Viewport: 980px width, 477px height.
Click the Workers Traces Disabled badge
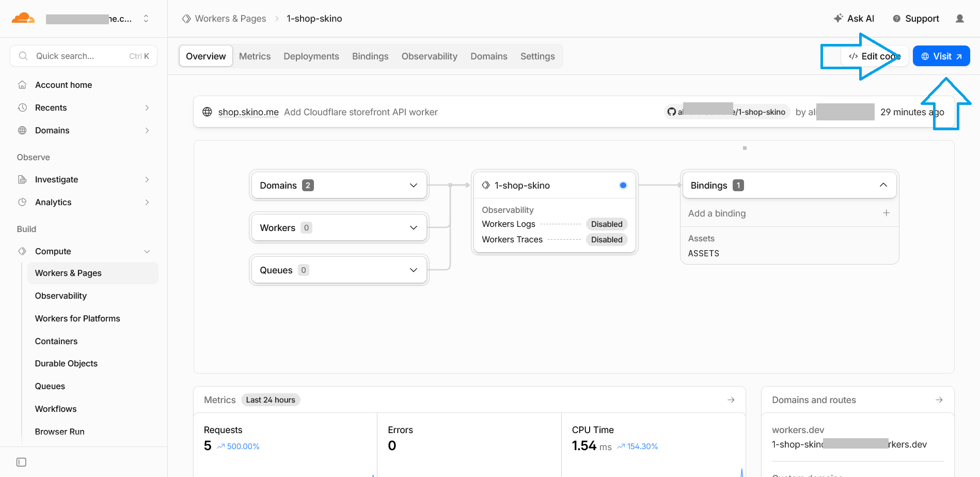pos(607,239)
